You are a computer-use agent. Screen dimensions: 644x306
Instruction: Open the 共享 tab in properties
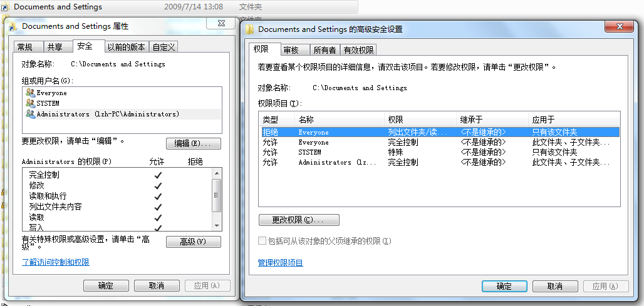(x=55, y=47)
